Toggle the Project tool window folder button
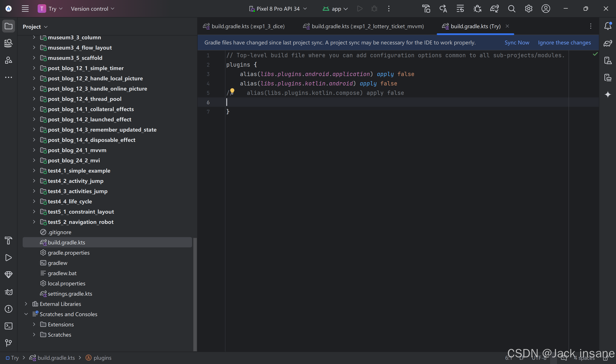Image resolution: width=616 pixels, height=364 pixels. 9,26
